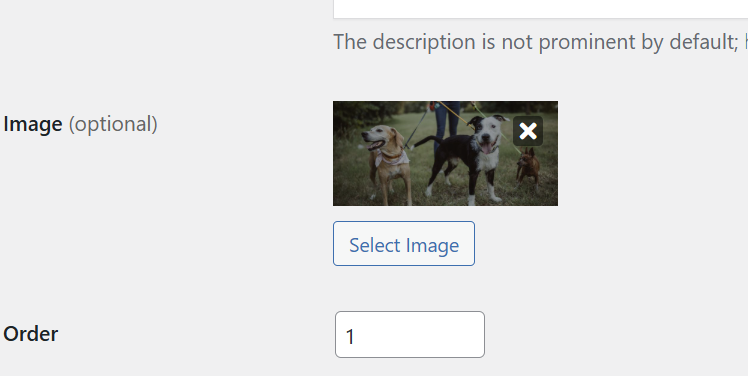This screenshot has height=376, width=748.
Task: Click the Select Image button
Action: coord(404,243)
